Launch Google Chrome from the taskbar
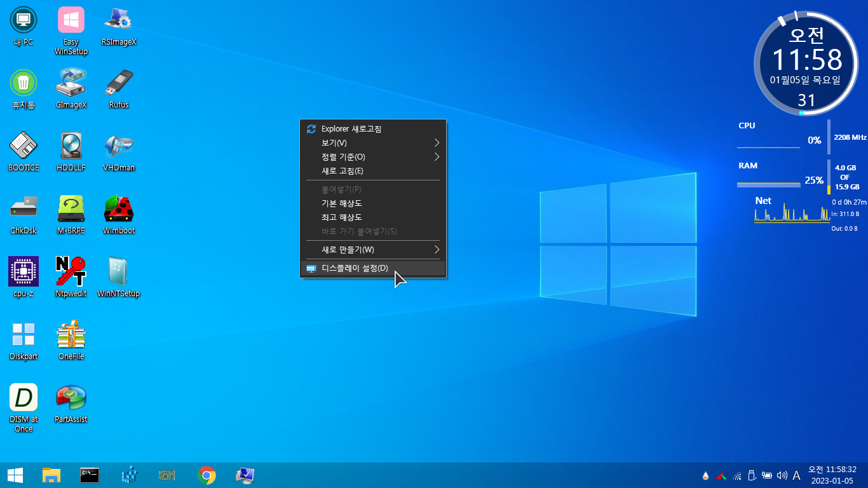868x488 pixels. coord(206,475)
